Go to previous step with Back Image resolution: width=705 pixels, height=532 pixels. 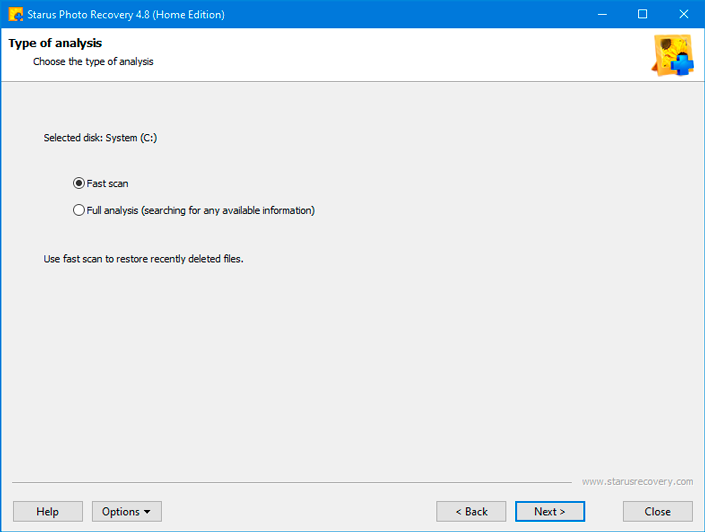click(471, 511)
